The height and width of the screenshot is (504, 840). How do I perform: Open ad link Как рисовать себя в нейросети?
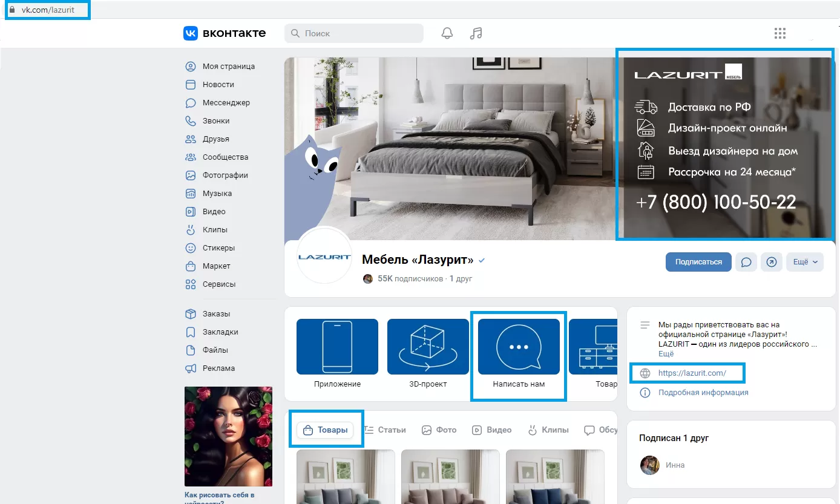219,499
